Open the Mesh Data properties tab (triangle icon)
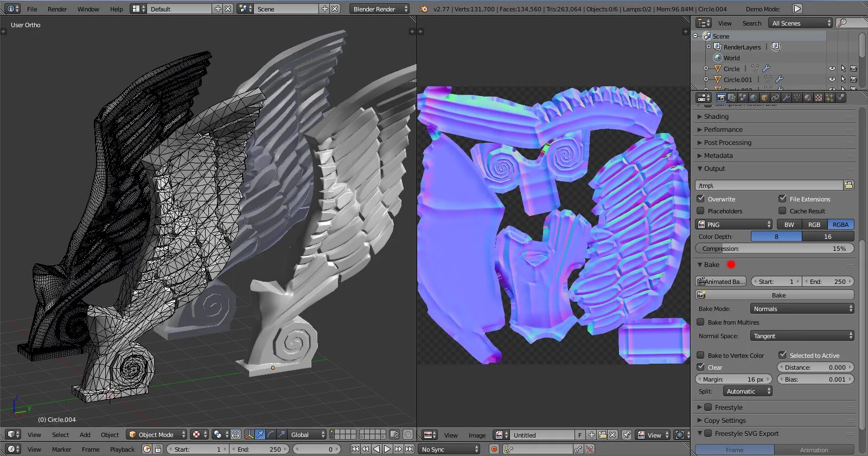 (x=797, y=98)
